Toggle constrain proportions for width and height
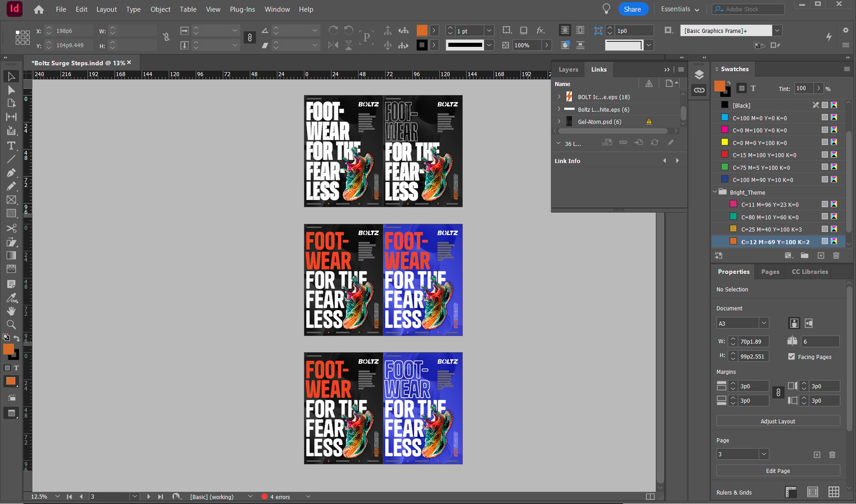856x504 pixels. (166, 38)
